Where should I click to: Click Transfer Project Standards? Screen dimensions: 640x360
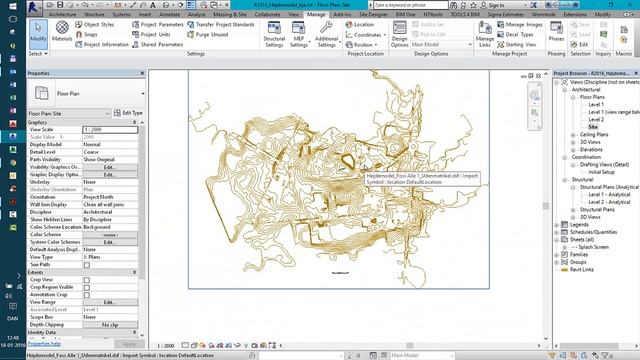click(x=221, y=24)
